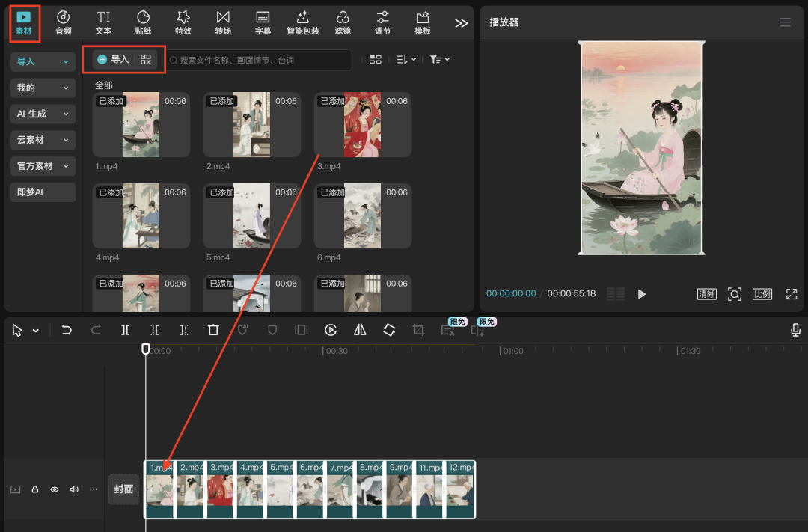Expand the AI 生成 sidebar section
This screenshot has height=532, width=808.
(x=43, y=114)
